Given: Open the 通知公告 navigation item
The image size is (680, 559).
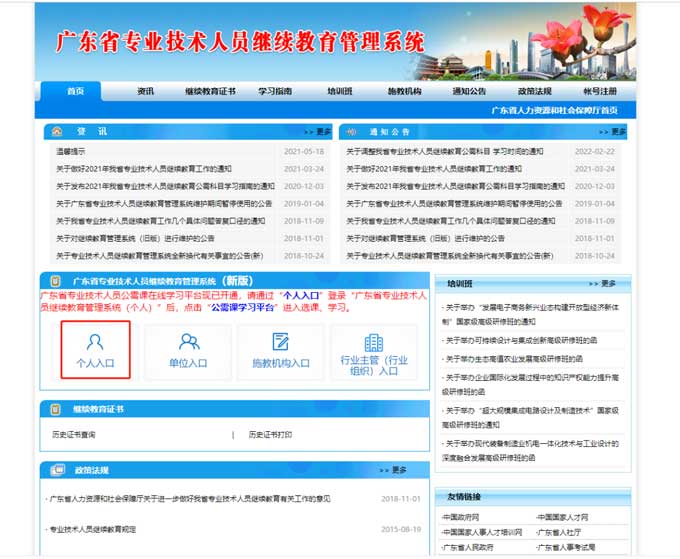Looking at the screenshot, I should 469,91.
